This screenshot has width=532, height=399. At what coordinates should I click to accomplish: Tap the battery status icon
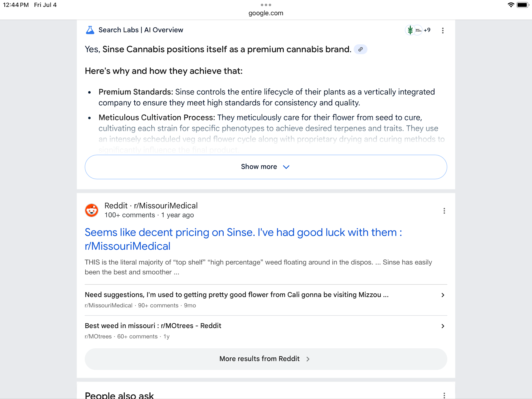pos(523,5)
